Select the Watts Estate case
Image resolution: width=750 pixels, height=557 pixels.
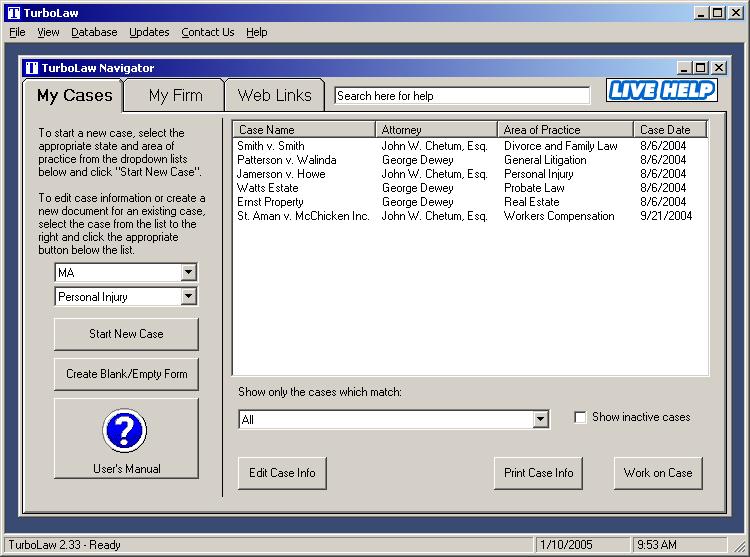pos(267,188)
